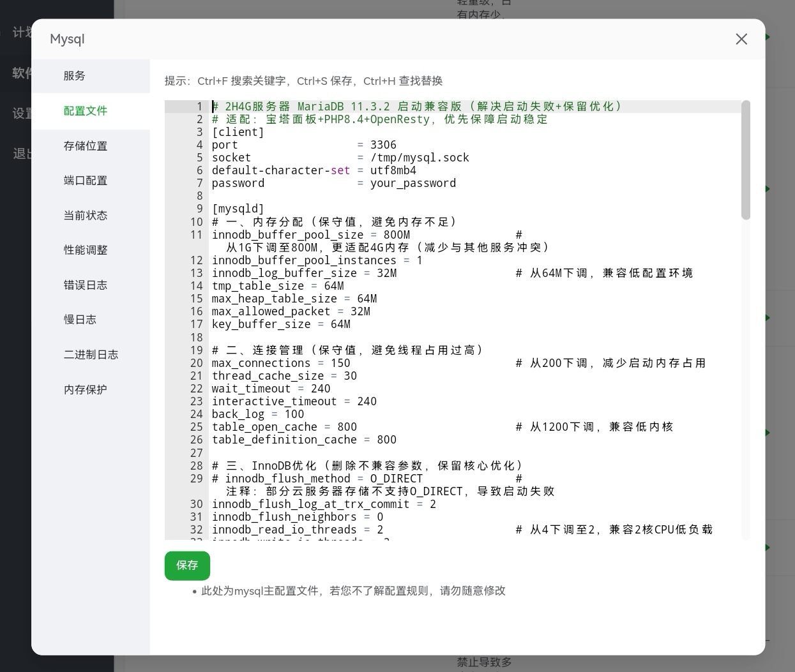This screenshot has width=795, height=672.
Task: Open the 端口配置 (Port Config) section
Action: click(86, 180)
